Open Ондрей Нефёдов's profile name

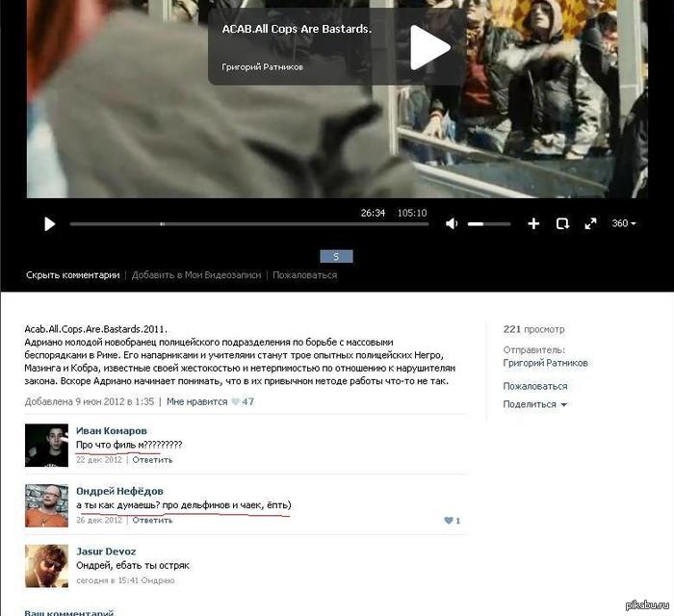(x=119, y=491)
